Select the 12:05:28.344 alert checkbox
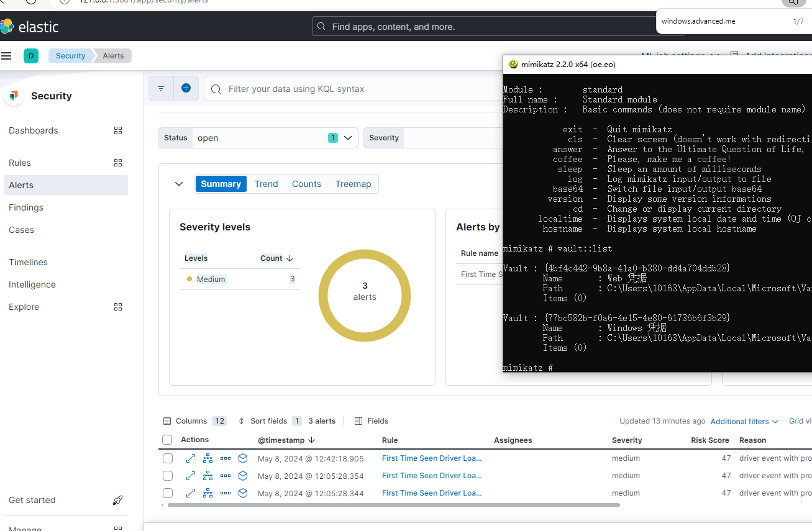Screen dimensions: 812x531 [168, 493]
